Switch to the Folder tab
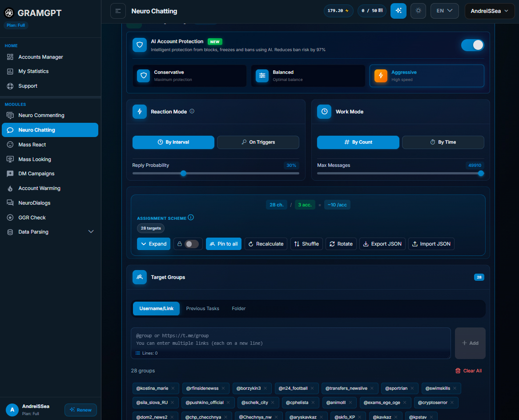The height and width of the screenshot is (420, 519). [x=239, y=308]
